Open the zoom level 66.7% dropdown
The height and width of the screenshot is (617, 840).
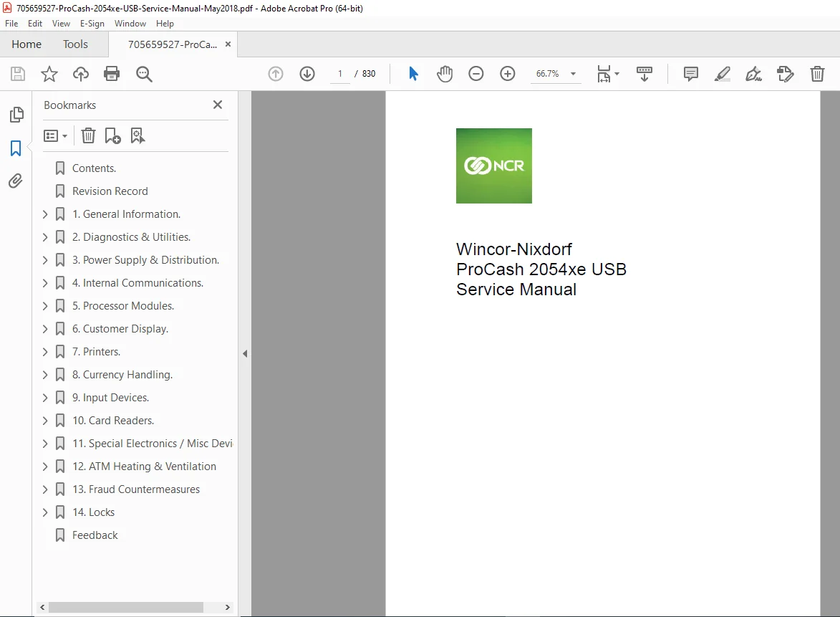pos(573,74)
